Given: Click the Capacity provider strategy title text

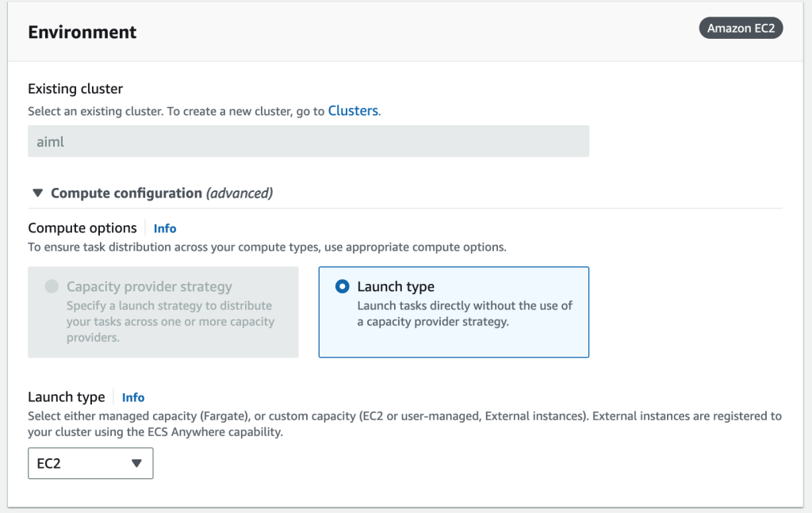Looking at the screenshot, I should click(x=149, y=286).
